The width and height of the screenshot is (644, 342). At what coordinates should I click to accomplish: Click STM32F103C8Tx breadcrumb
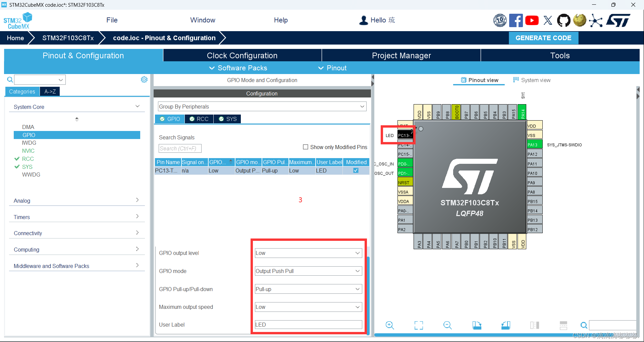[68, 38]
